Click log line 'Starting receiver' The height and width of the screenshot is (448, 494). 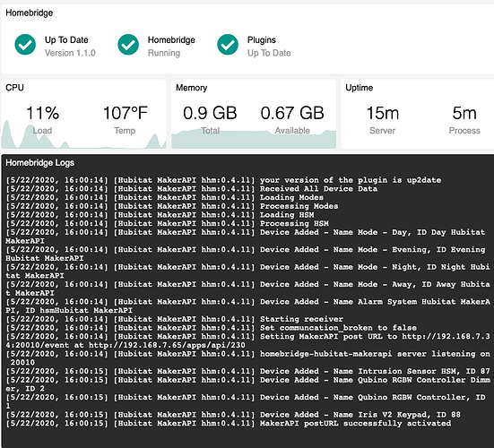[x=175, y=319]
